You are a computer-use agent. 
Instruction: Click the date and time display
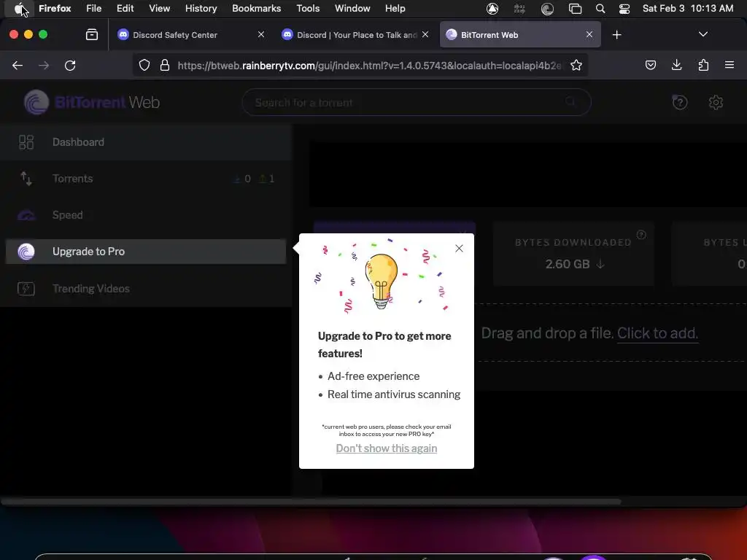point(687,8)
